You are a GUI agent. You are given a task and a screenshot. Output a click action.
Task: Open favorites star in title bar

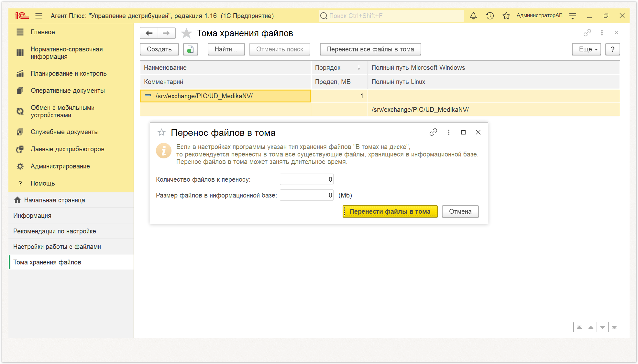506,16
